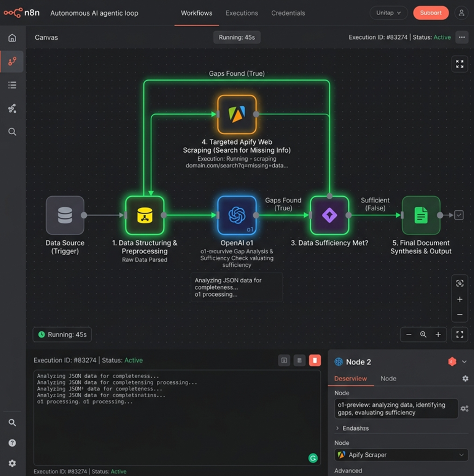Select the OpenAI o1 node
474x476 pixels.
(237, 215)
